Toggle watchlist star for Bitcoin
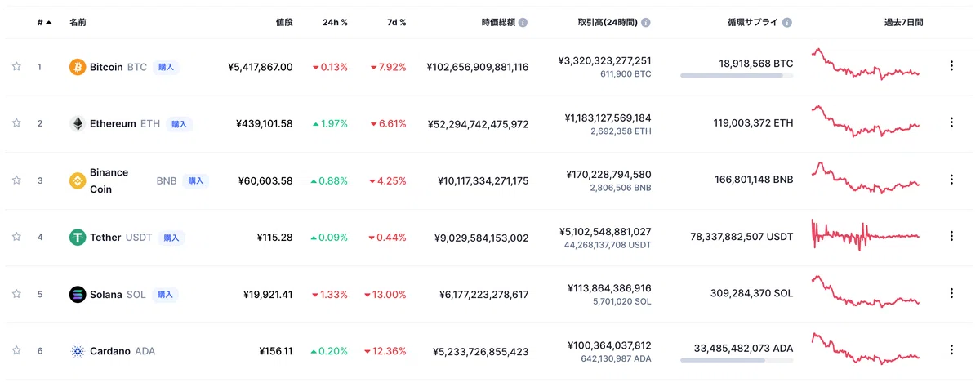Screen dimensions: 980x387 coord(16,67)
